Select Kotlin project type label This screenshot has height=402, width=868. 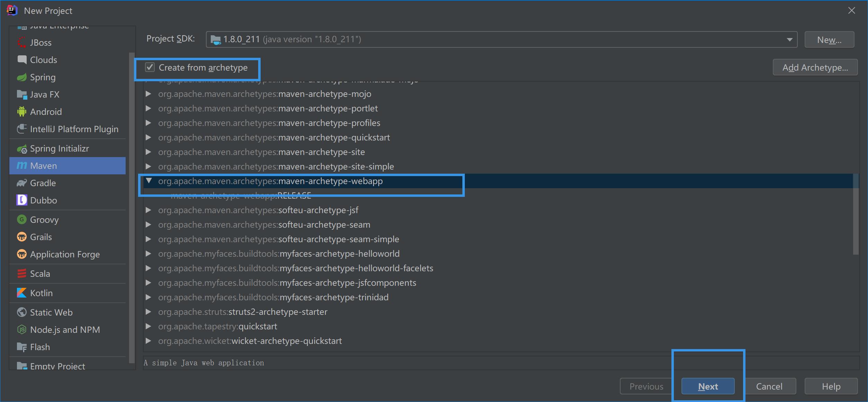[x=42, y=293]
